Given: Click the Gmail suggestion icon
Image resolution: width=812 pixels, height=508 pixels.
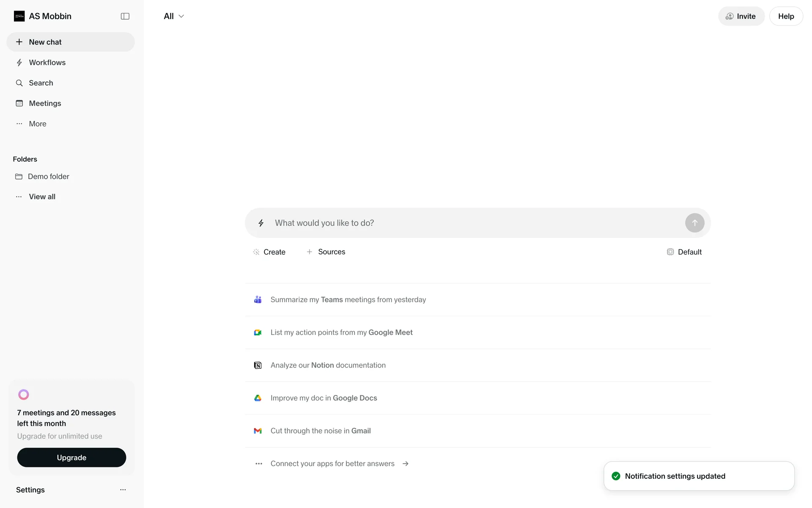Looking at the screenshot, I should point(258,431).
